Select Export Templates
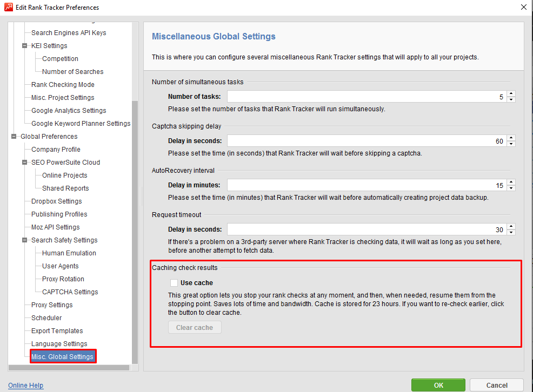This screenshot has width=533, height=392. coord(57,331)
